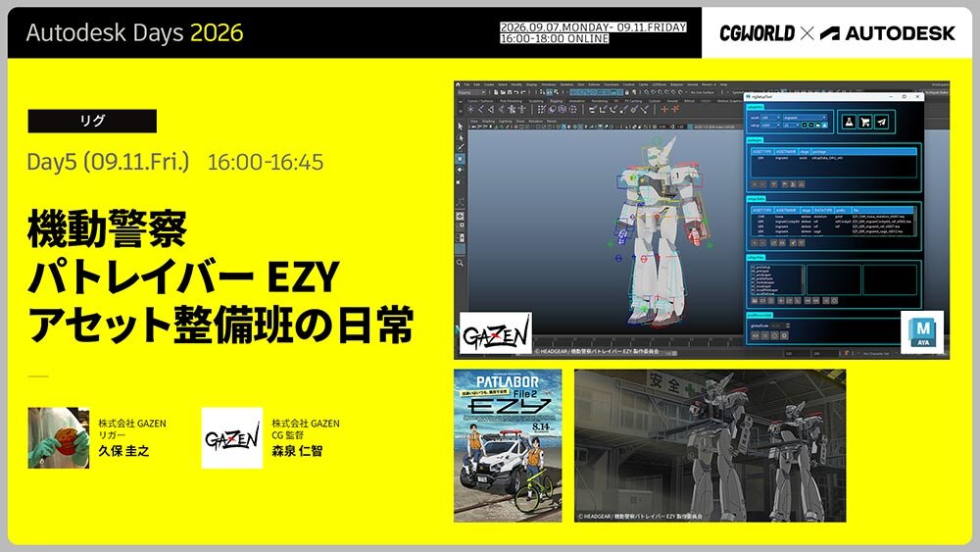Open the setup version number dropdown in rigSetupTool
This screenshot has width=980, height=552.
(792, 125)
